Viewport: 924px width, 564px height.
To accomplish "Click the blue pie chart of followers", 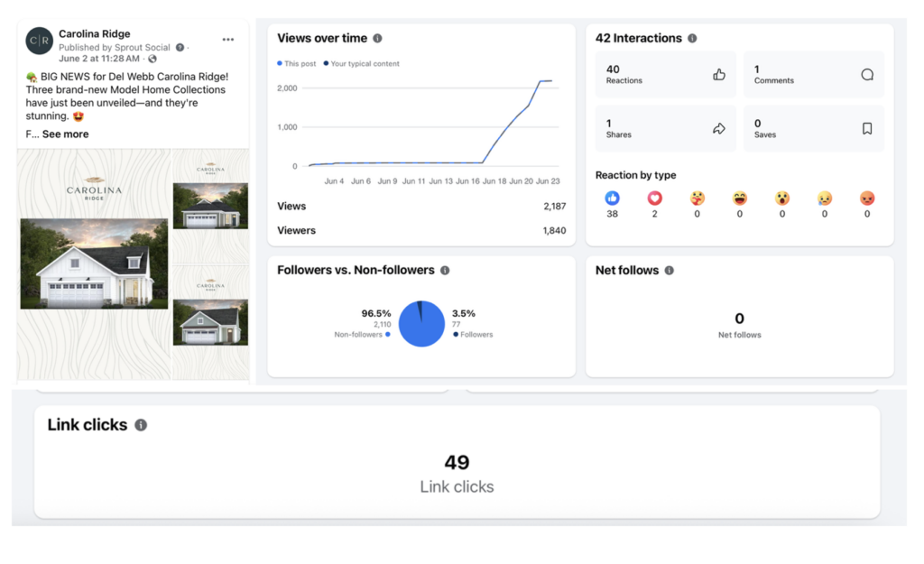I will (x=421, y=324).
